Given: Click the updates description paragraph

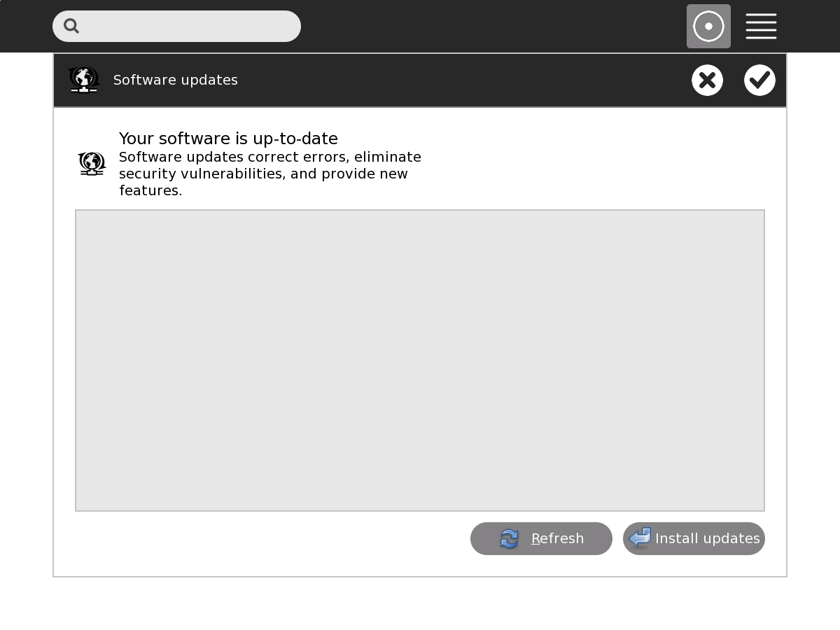Looking at the screenshot, I should [269, 174].
